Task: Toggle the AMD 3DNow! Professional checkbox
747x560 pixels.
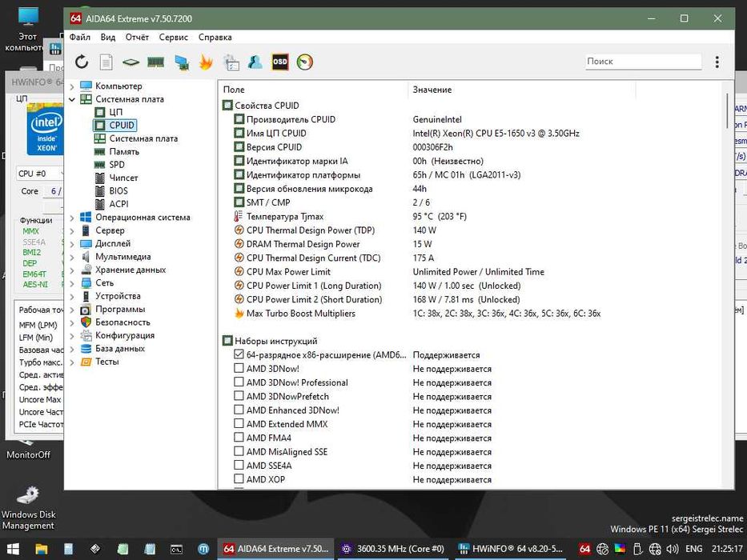Action: point(239,382)
